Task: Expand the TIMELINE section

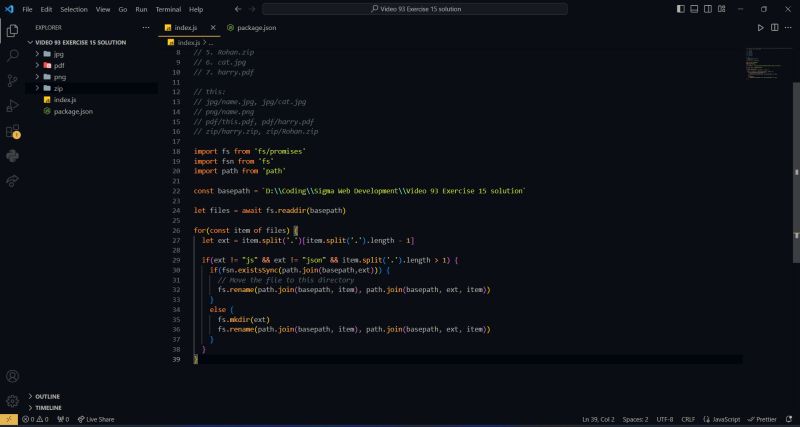Action: [48, 408]
